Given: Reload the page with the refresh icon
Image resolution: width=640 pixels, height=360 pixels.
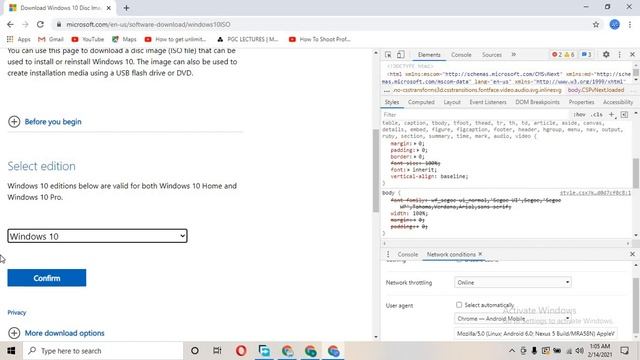Looking at the screenshot, I should pos(40,24).
